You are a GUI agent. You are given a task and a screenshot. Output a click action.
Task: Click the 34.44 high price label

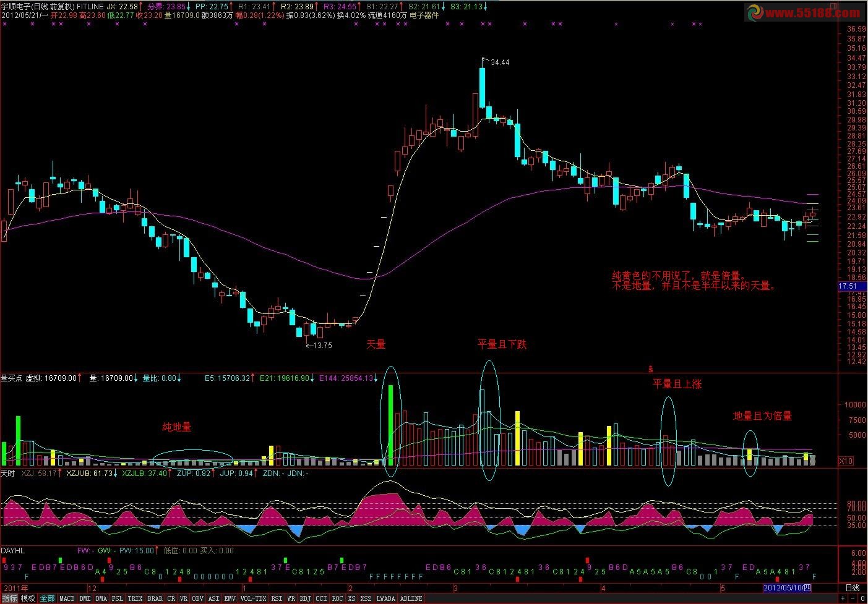point(500,62)
